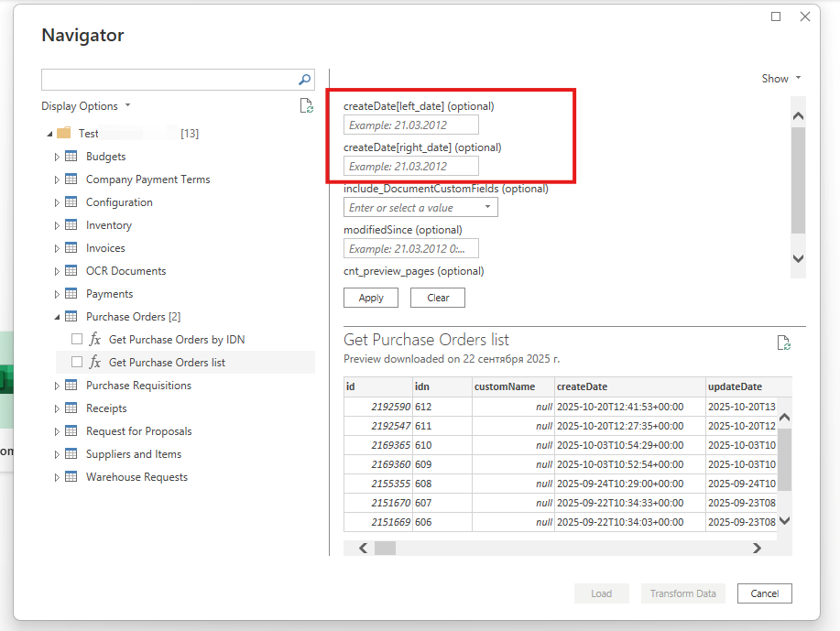This screenshot has width=840, height=631.
Task: Select the Payments item in the tree
Action: click(x=109, y=294)
